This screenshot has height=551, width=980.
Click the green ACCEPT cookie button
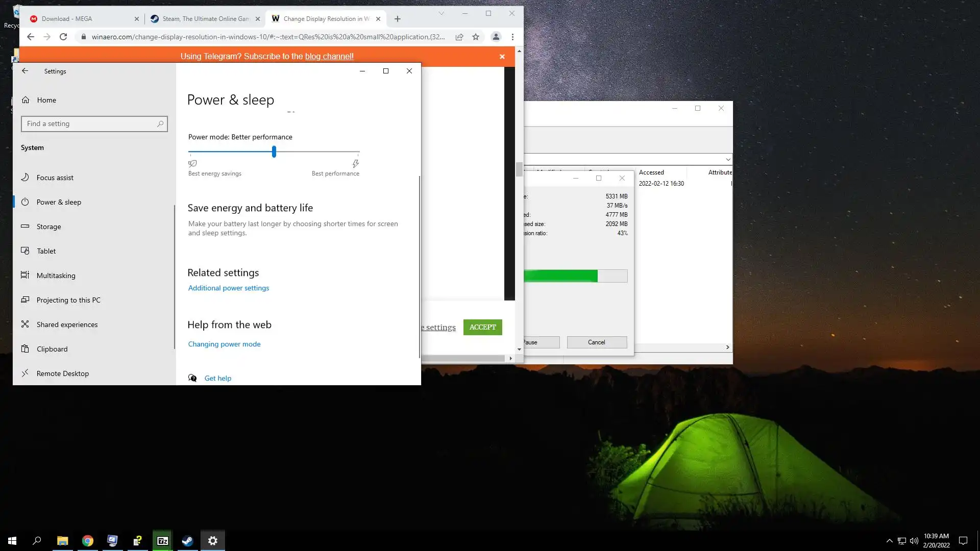click(482, 327)
